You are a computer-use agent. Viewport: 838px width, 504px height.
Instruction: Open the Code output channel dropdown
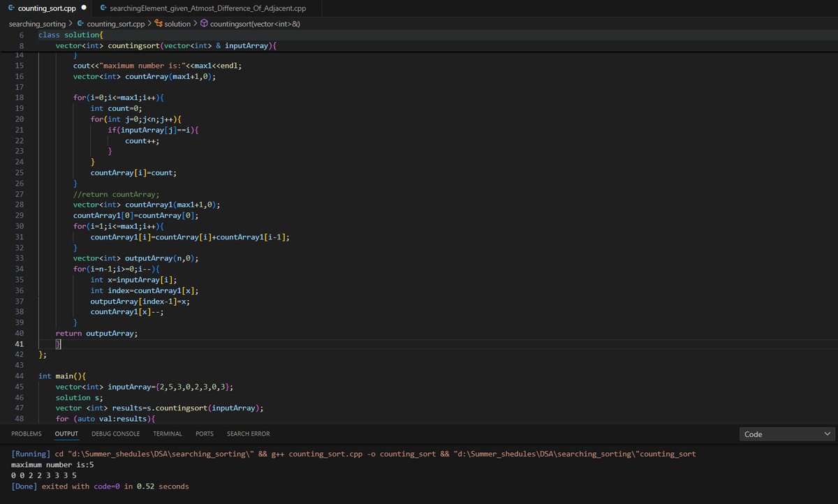(787, 434)
